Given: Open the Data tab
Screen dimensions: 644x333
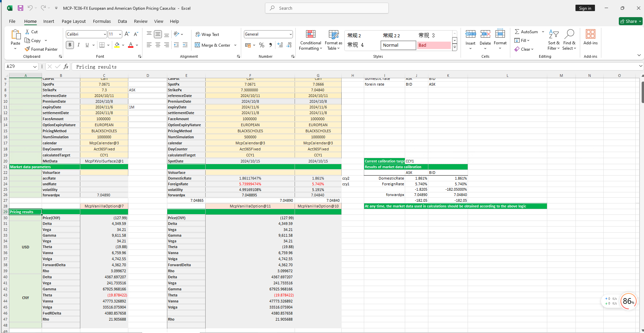Looking at the screenshot, I should [122, 21].
